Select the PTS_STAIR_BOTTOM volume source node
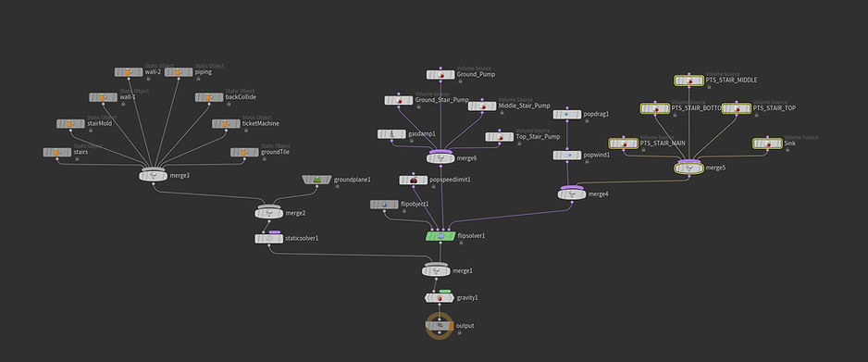The height and width of the screenshot is (362, 868). (x=655, y=108)
